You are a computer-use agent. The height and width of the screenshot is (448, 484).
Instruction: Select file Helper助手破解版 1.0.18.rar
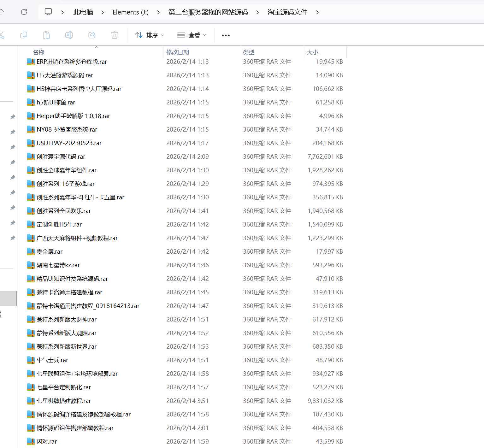coord(73,116)
